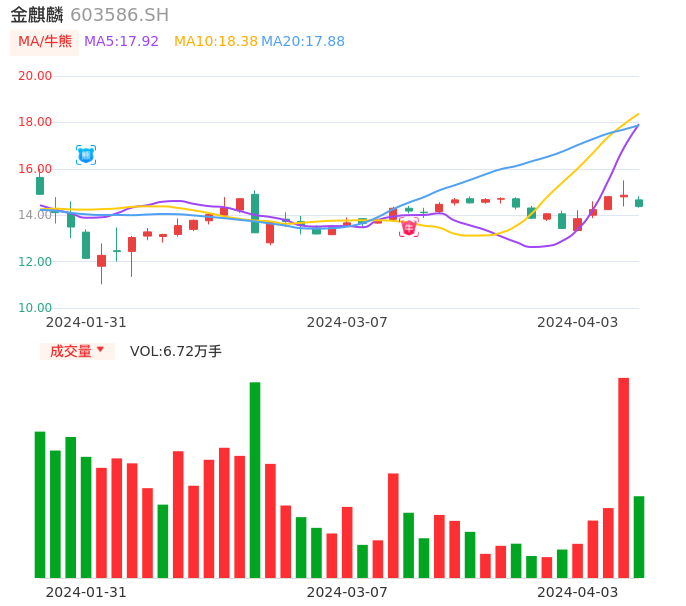Click the MA5:17.92 legend label

point(121,42)
